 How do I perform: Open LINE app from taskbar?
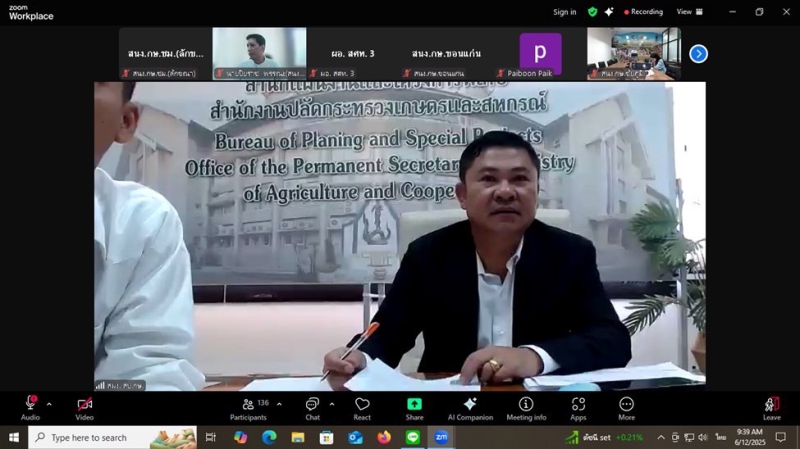click(x=413, y=437)
